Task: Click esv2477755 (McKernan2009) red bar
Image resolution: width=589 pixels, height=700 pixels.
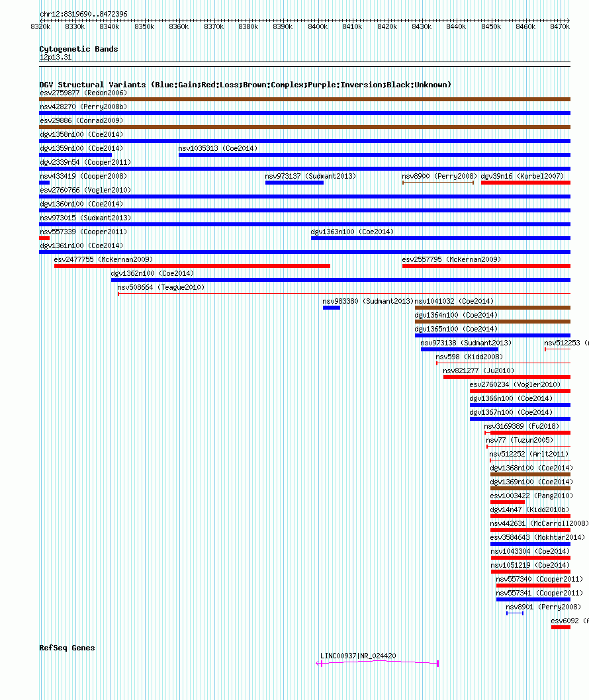Action: coord(192,266)
